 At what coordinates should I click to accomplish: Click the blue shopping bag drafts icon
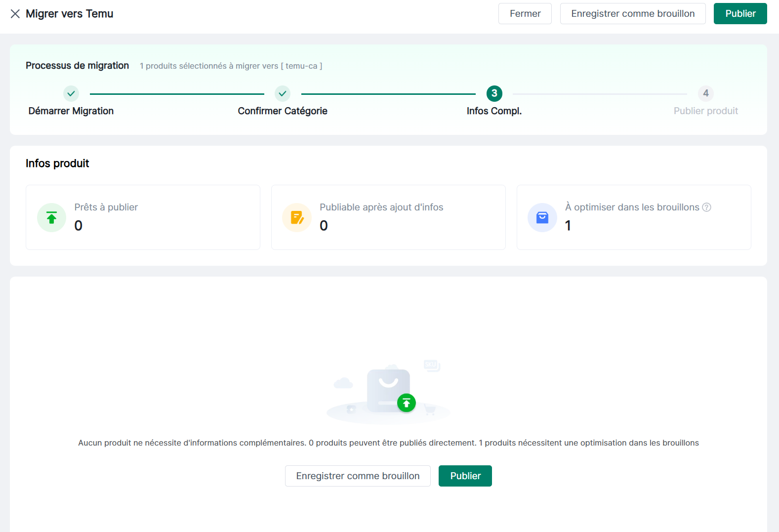click(x=542, y=217)
